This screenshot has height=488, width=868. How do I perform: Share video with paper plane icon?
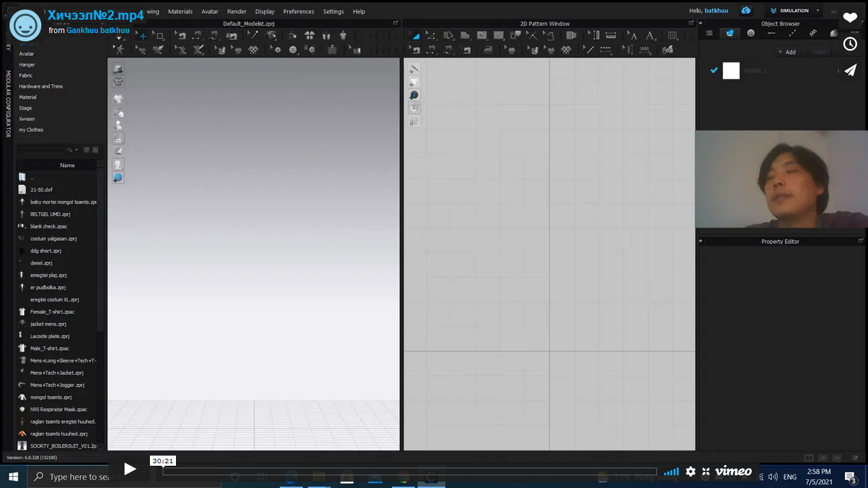(850, 70)
